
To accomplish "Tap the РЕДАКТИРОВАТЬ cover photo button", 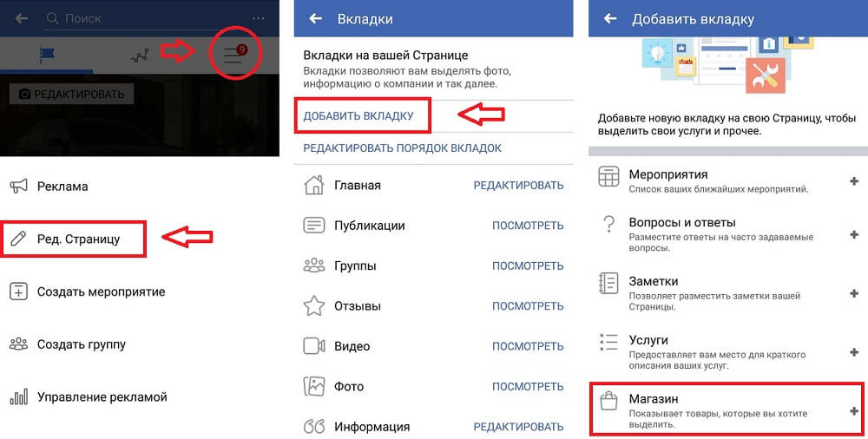I will point(71,94).
